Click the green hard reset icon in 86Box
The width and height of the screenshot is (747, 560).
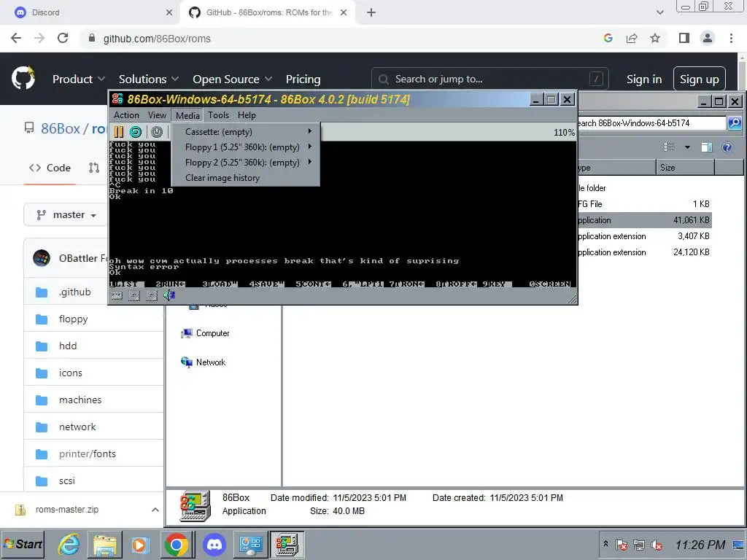pos(136,132)
